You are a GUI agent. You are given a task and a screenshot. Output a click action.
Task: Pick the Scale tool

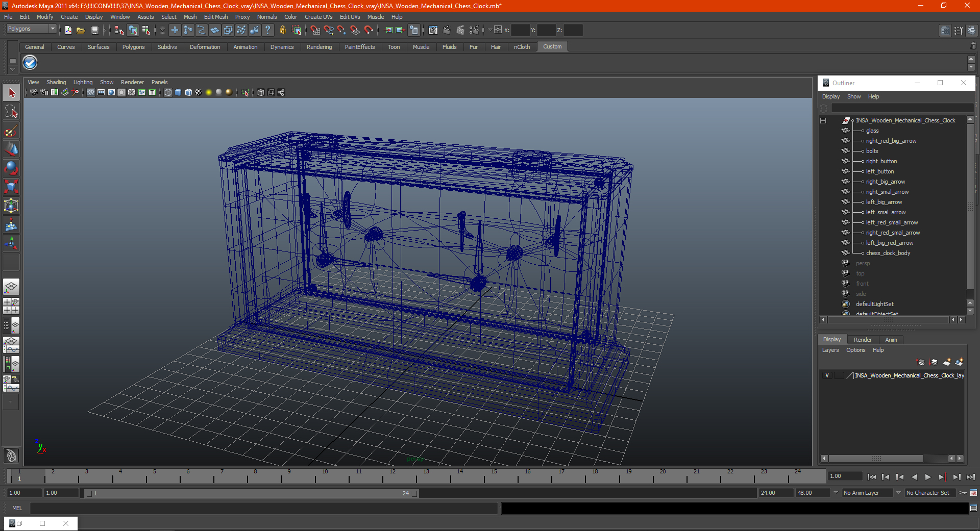coord(11,187)
